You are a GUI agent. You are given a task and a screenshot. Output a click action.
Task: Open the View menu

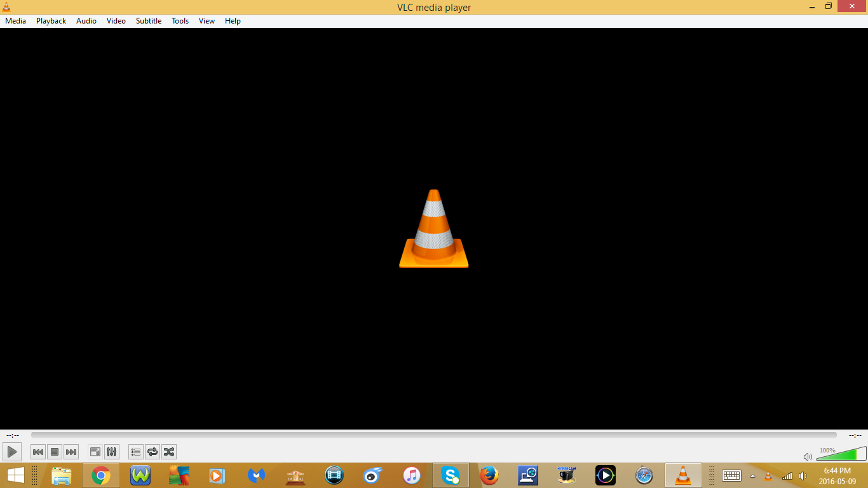tap(207, 21)
